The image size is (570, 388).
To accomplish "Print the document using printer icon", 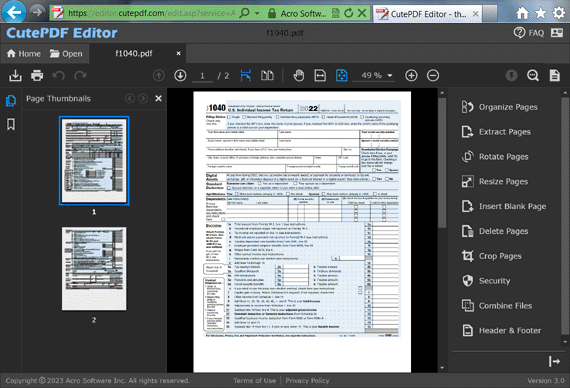I will (x=37, y=76).
